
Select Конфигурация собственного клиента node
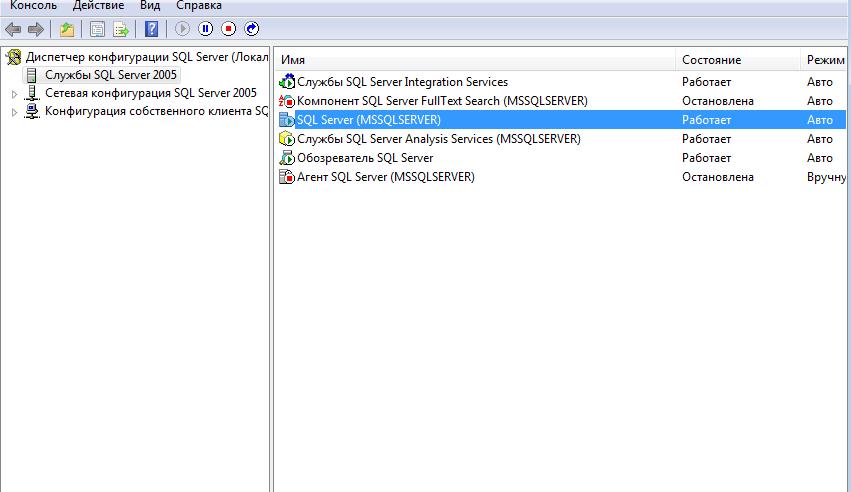click(157, 111)
